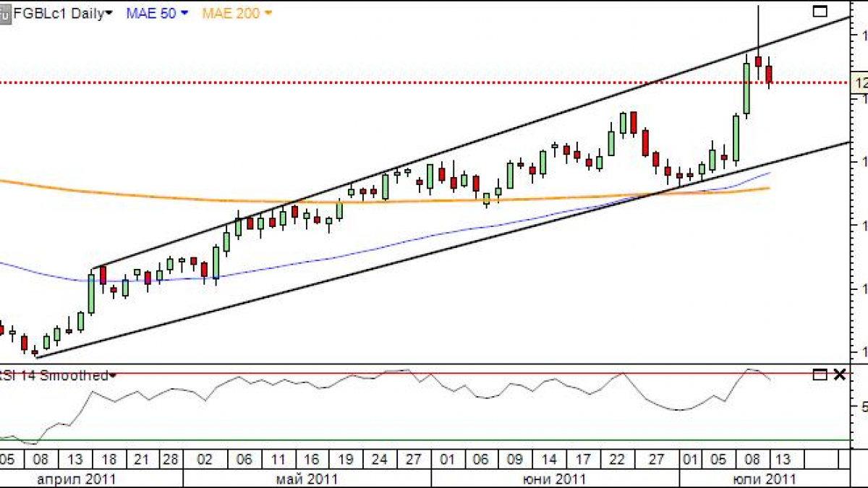The width and height of the screenshot is (868, 488).
Task: Click the май 2011 month label
Action: click(307, 479)
